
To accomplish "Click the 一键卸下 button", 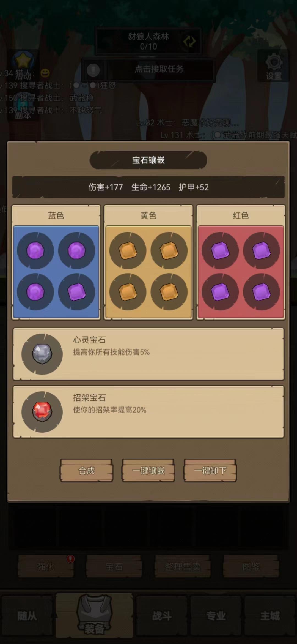I will point(210,471).
